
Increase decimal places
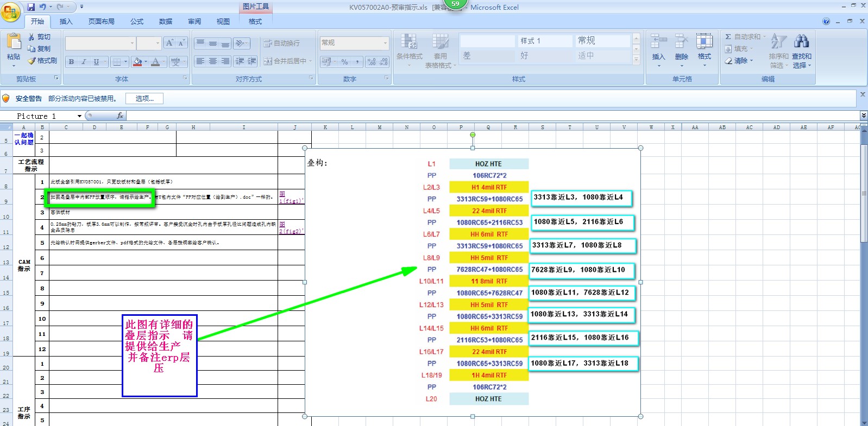click(372, 62)
